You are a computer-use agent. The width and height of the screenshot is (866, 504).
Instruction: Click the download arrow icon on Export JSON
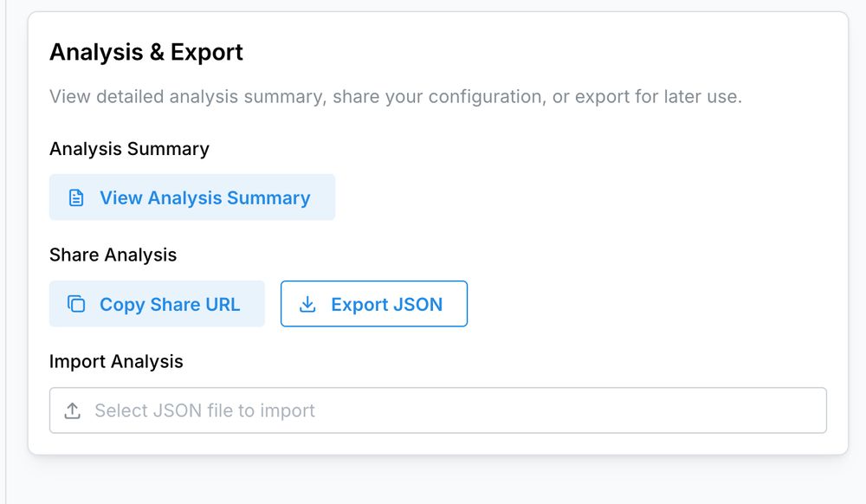pos(307,305)
